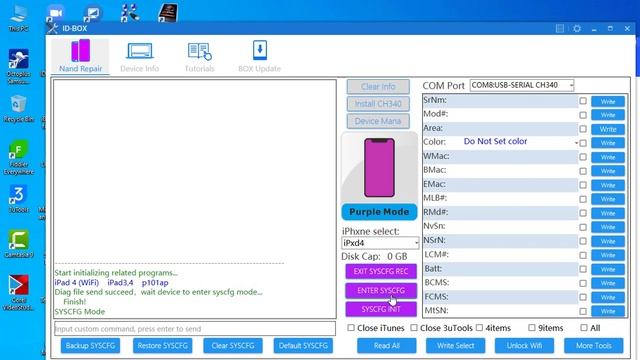This screenshot has height=360, width=640.
Task: Open Device Mana button
Action: pos(378,121)
